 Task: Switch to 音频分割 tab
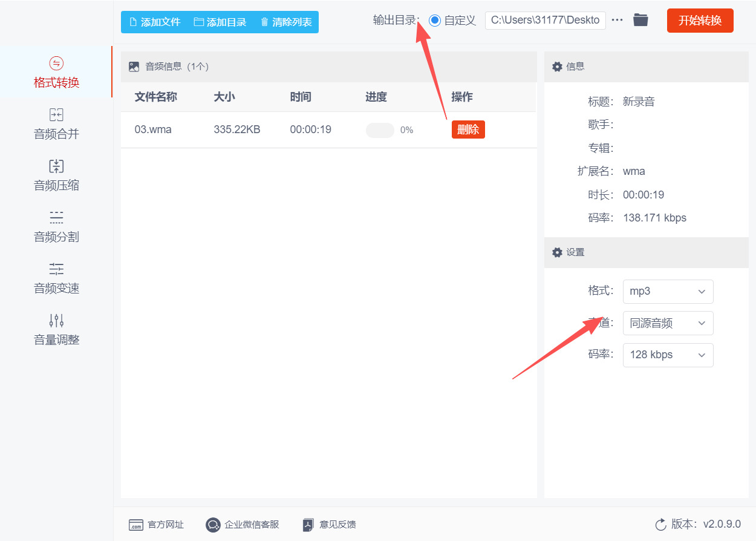56,227
